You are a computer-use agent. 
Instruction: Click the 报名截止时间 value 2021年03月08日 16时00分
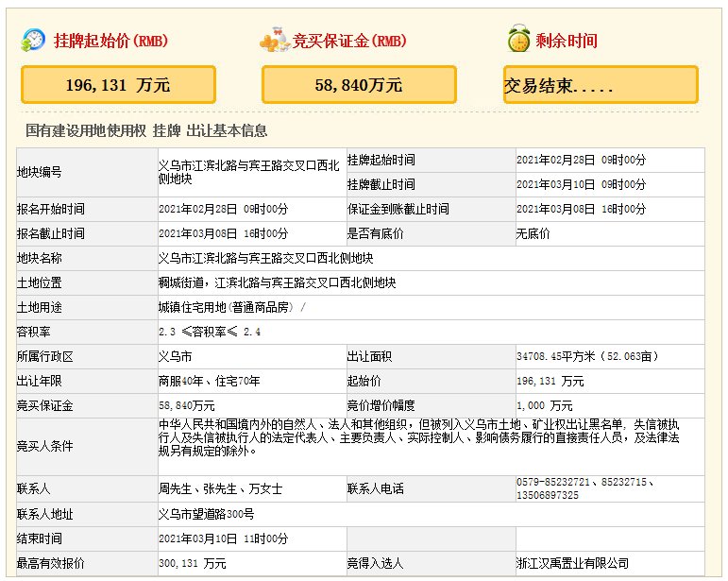(x=223, y=233)
